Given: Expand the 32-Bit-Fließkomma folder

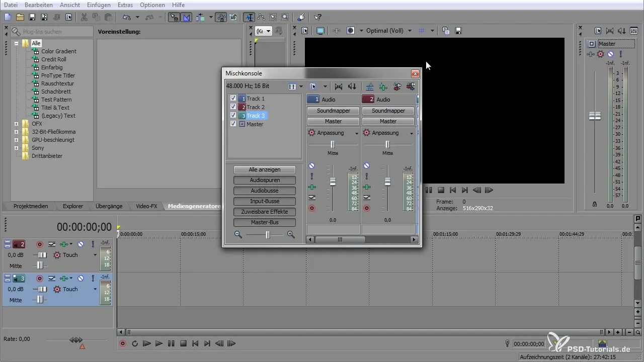Looking at the screenshot, I should [x=17, y=132].
